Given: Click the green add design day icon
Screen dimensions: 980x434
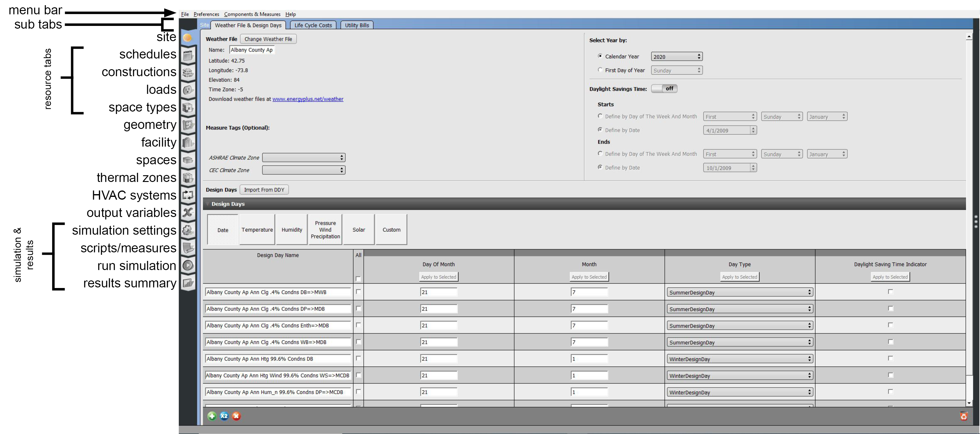Looking at the screenshot, I should point(212,416).
